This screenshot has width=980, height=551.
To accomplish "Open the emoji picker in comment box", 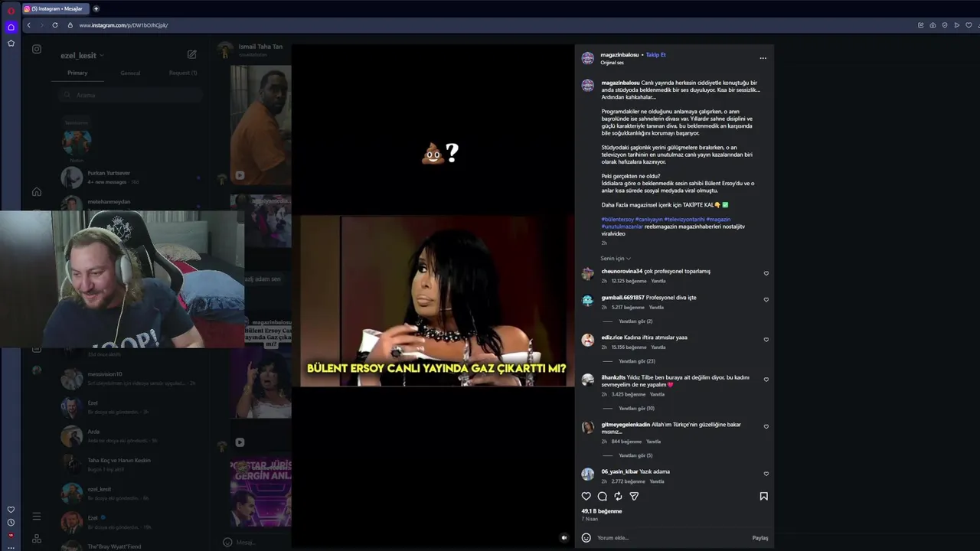I will pos(586,537).
